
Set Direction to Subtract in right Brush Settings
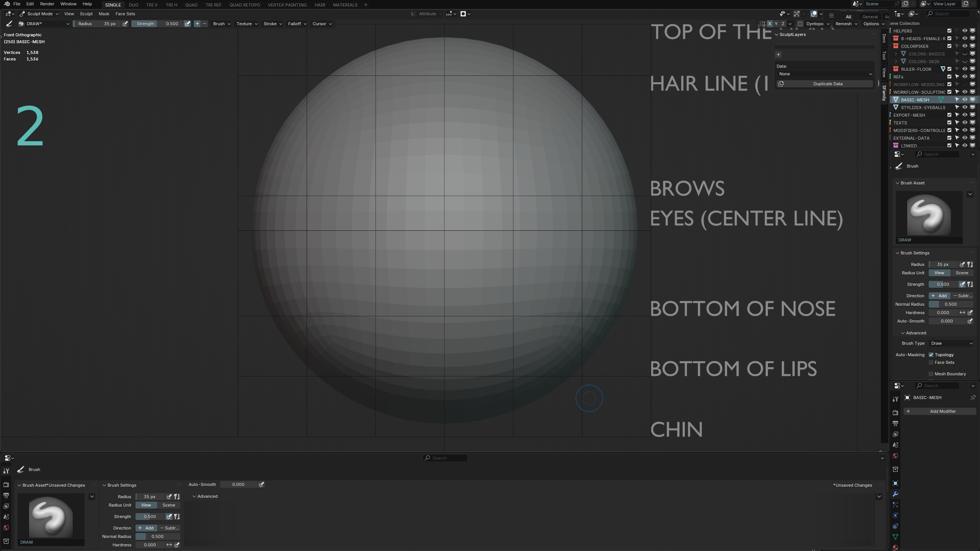click(962, 296)
